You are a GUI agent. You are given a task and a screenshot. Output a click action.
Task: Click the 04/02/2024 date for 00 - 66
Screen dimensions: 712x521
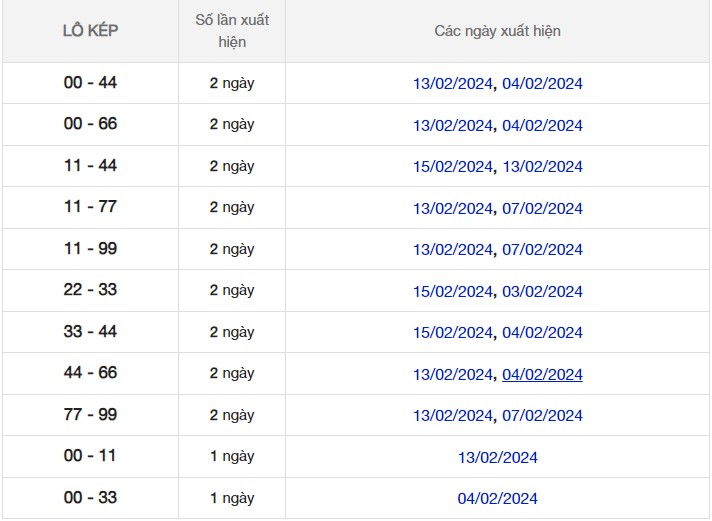point(542,126)
